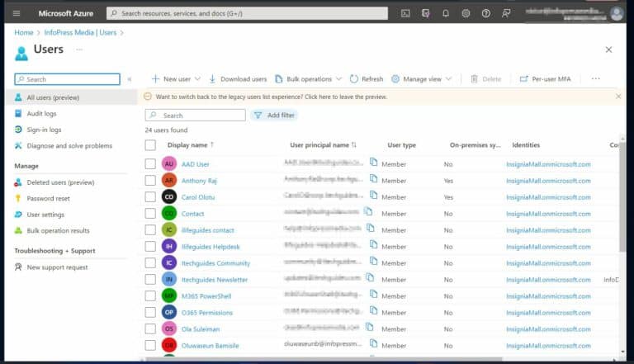Open the Anthony Raj user profile

pos(199,181)
